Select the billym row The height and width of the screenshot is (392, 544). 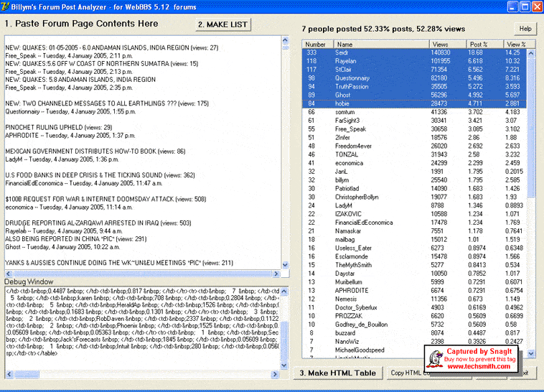pos(414,180)
